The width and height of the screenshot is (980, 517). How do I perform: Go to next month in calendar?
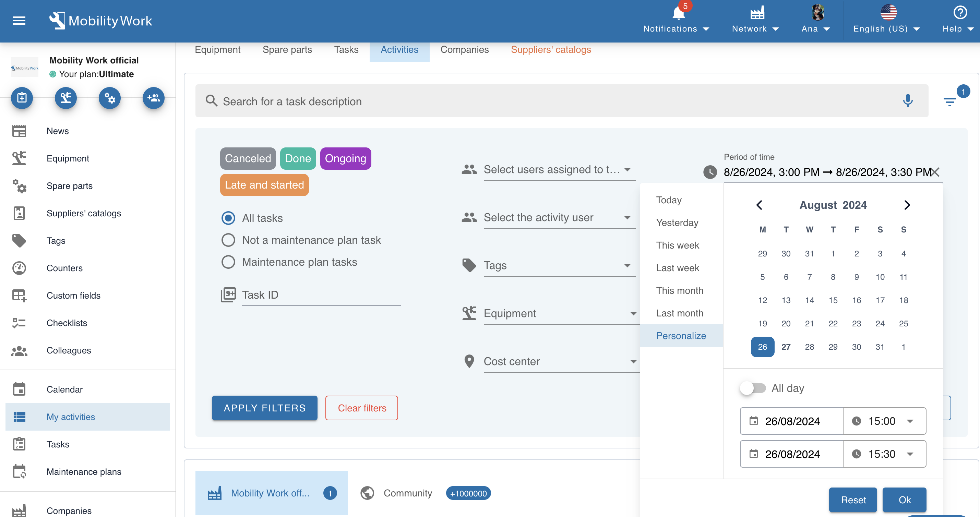click(907, 205)
